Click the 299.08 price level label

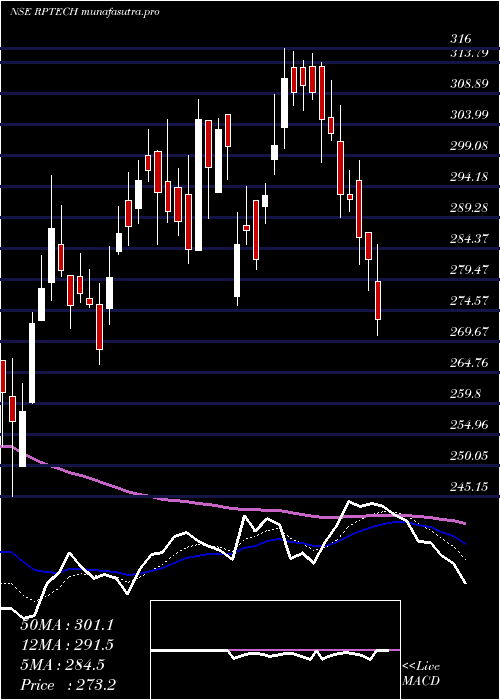pyautogui.click(x=468, y=146)
